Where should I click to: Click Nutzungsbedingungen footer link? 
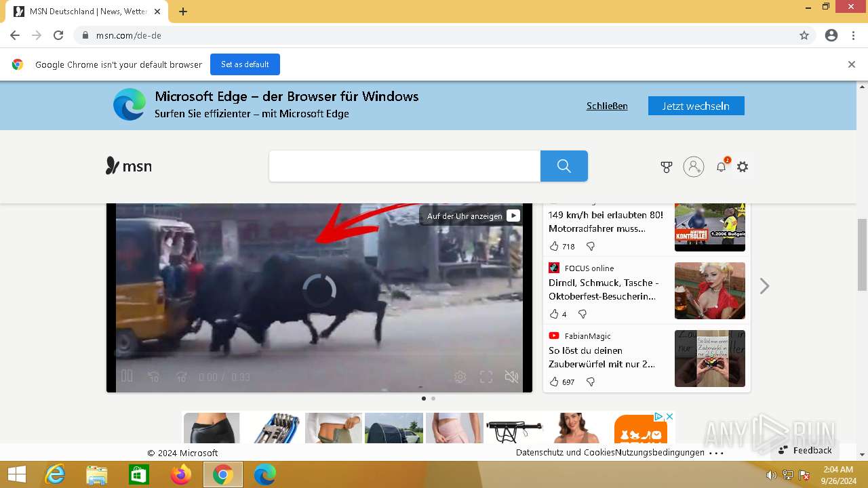click(x=660, y=453)
